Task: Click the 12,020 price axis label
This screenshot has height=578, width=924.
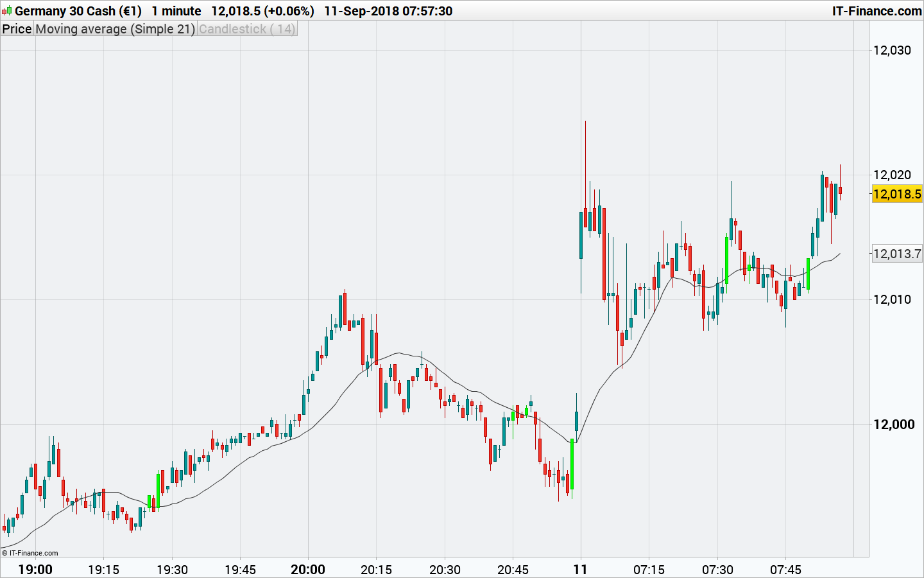Action: click(x=892, y=175)
